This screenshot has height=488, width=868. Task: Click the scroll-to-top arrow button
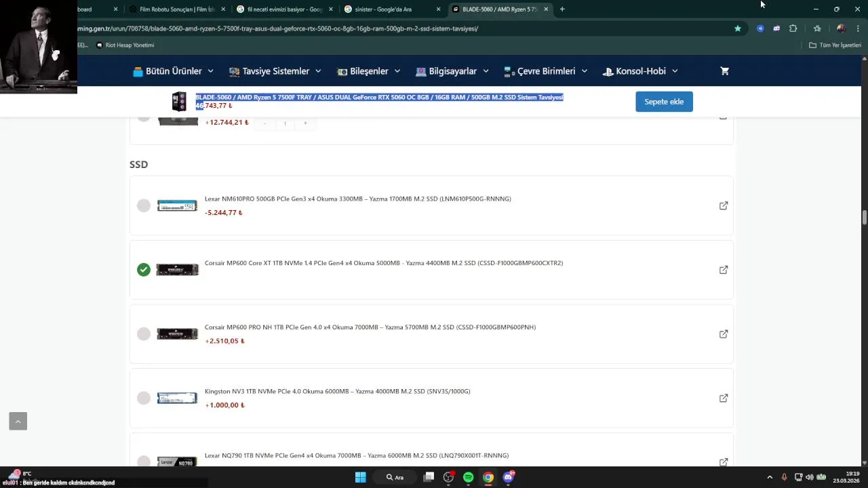pos(18,422)
